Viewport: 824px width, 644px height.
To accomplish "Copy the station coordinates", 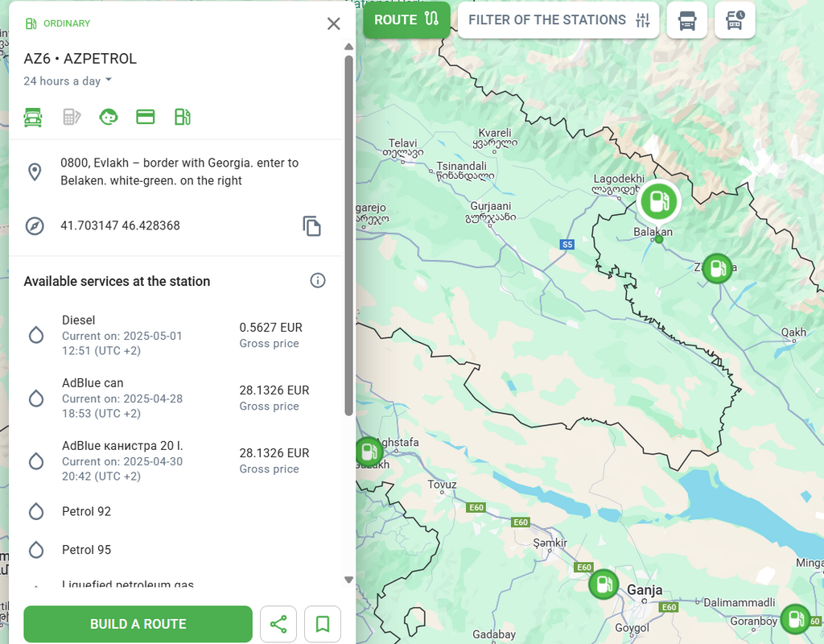I will (311, 226).
